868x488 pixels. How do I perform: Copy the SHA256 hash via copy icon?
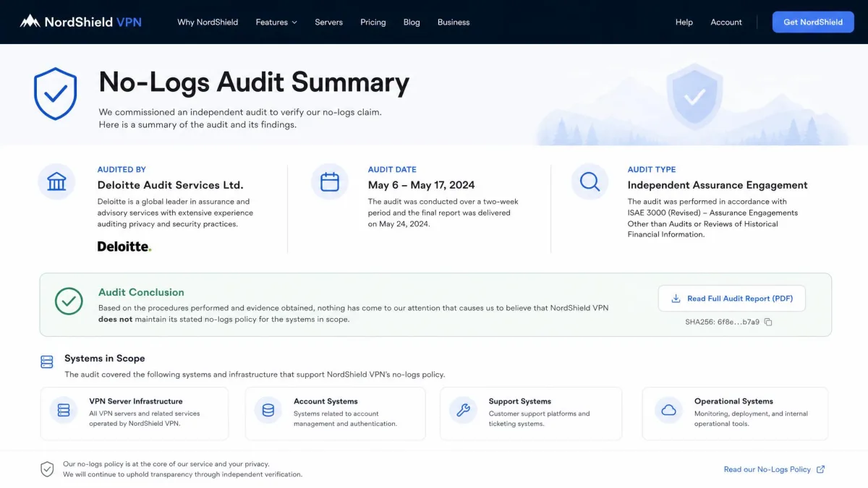pos(768,322)
